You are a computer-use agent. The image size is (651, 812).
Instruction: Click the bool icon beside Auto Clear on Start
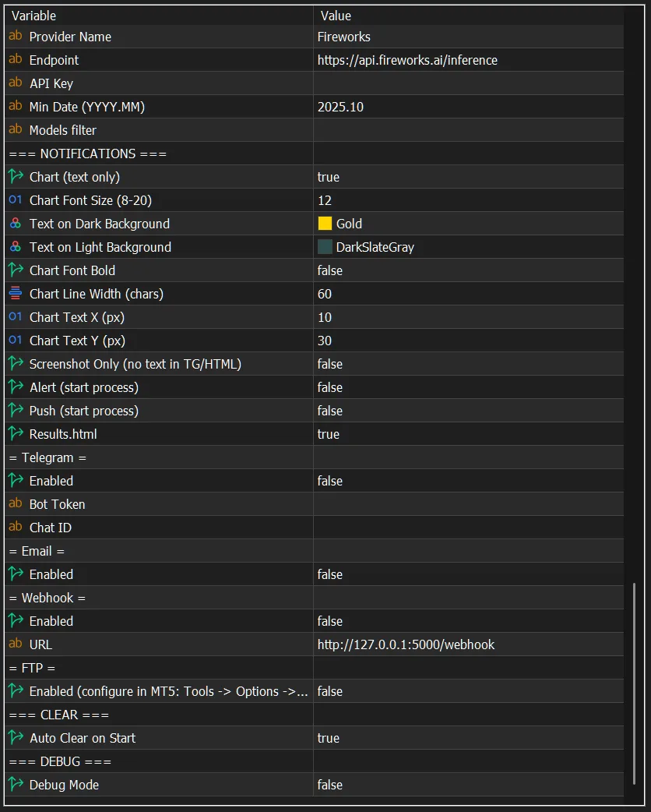point(16,737)
